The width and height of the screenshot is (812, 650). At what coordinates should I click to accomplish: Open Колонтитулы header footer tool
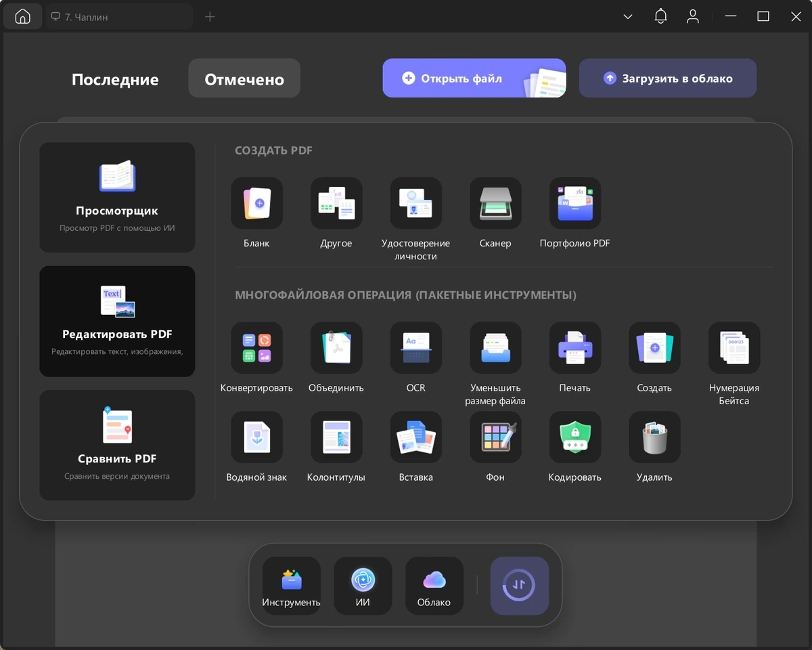pos(336,437)
